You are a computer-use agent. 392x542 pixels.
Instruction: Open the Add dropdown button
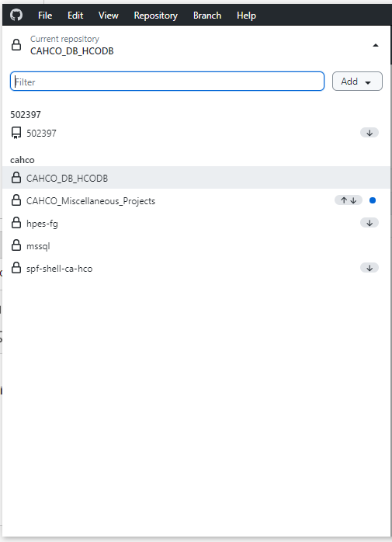[357, 82]
